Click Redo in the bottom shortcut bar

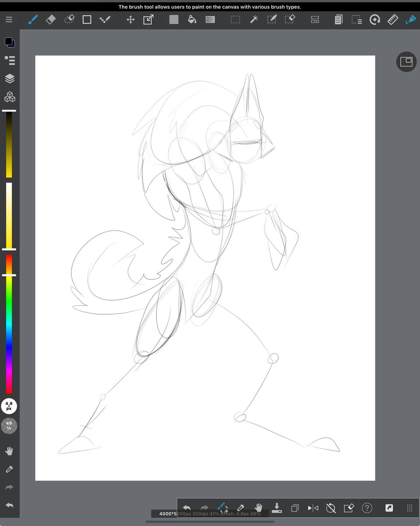205,508
